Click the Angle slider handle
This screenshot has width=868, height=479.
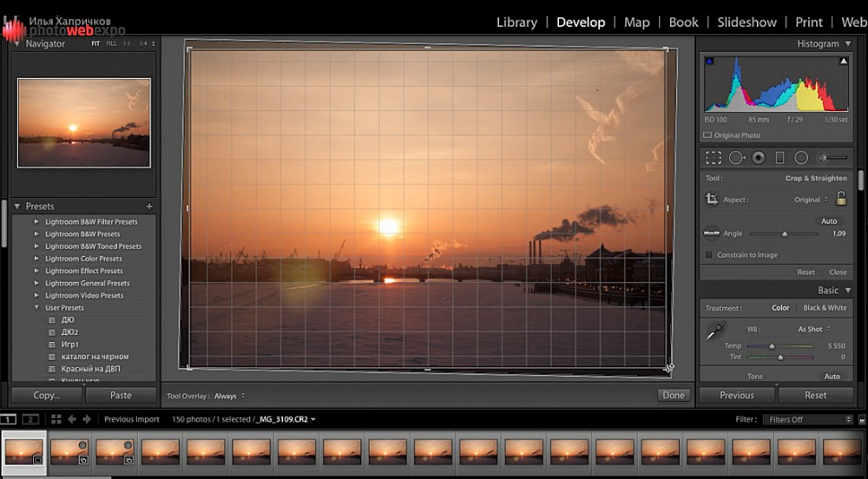[x=785, y=233]
